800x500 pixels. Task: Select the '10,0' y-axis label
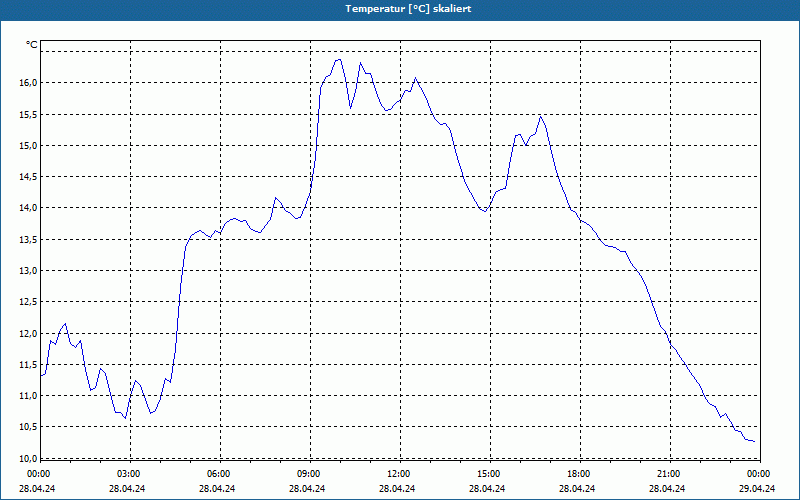(x=29, y=458)
